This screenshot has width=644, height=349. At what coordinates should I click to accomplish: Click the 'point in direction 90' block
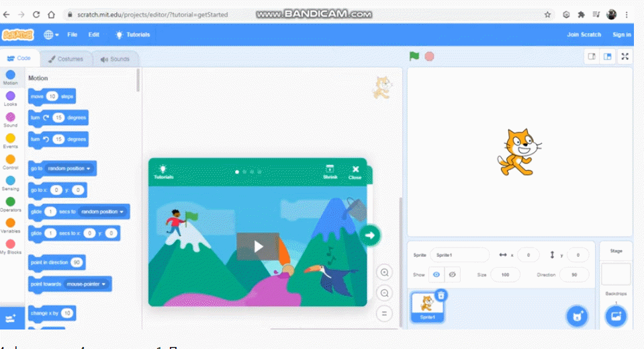coord(56,262)
